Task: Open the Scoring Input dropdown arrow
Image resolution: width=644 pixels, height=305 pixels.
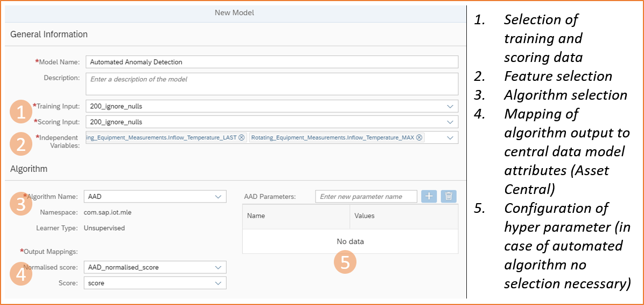Action: (450, 122)
